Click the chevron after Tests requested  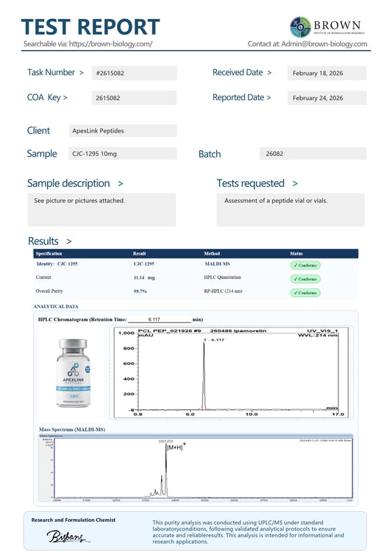click(295, 183)
